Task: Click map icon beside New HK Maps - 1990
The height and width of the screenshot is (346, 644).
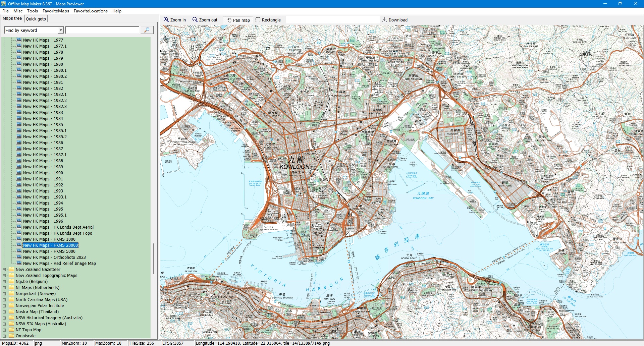Action: coord(19,173)
